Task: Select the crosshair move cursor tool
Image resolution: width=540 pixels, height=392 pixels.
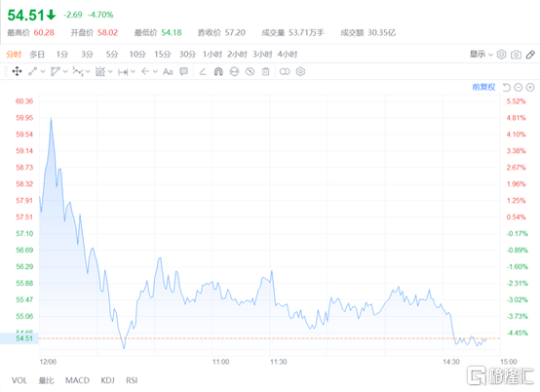Action: pos(17,71)
